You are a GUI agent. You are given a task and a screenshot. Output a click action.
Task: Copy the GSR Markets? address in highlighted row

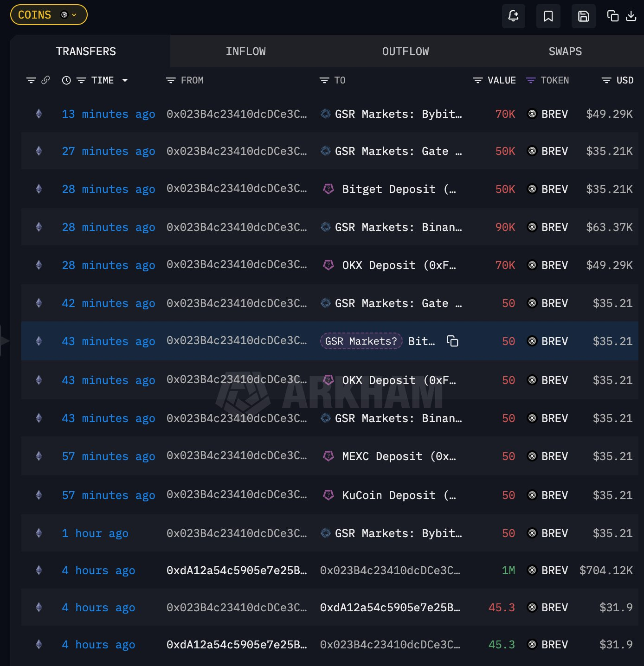[x=452, y=341]
